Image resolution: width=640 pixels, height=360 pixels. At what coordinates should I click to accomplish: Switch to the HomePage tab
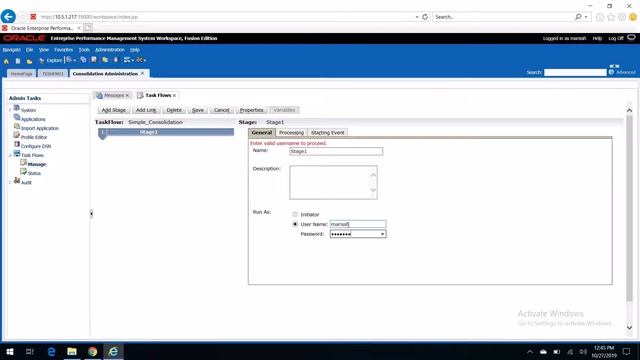coord(21,73)
